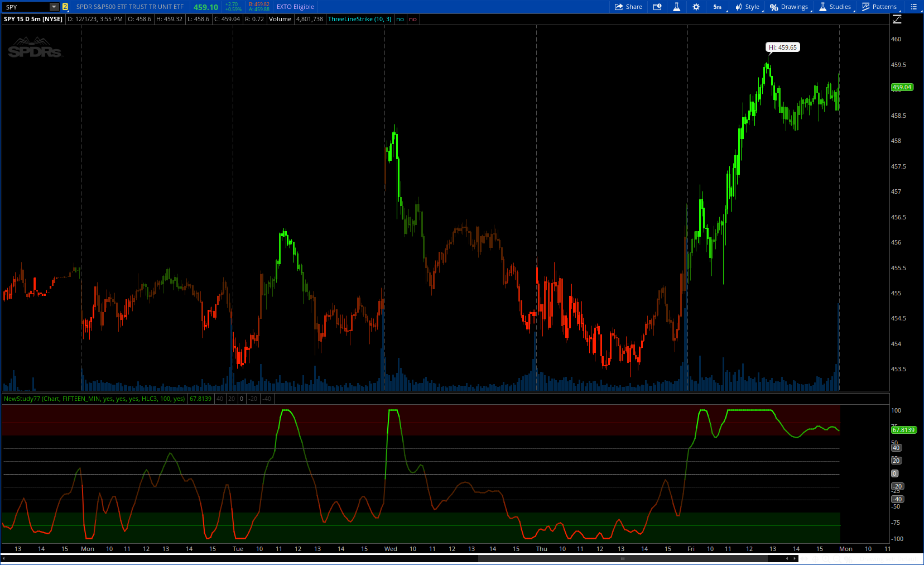Open the Drawing set: Default selector
Screen dimensions: 924x565
(889, 559)
